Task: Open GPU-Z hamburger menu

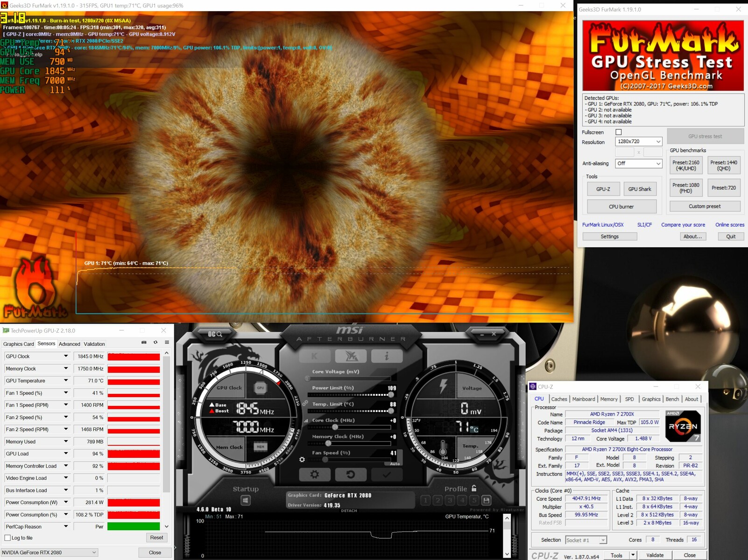Action: pyautogui.click(x=167, y=343)
